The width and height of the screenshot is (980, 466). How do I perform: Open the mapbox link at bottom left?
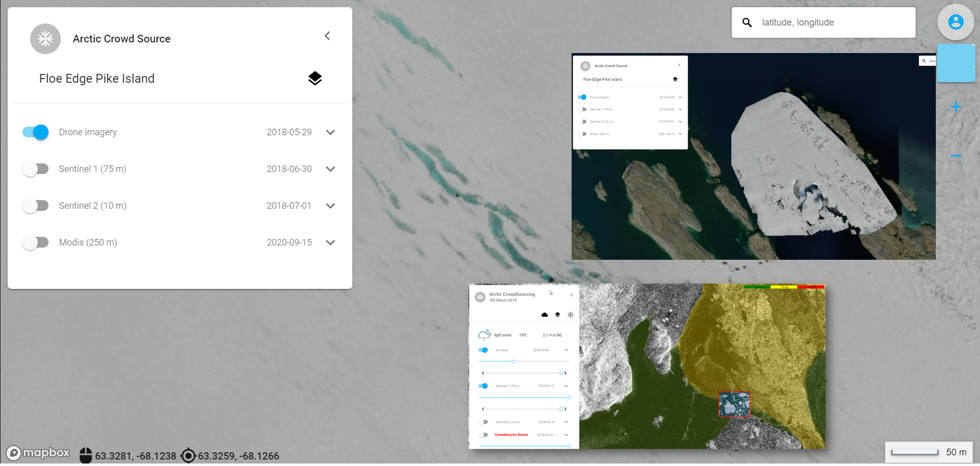click(37, 453)
